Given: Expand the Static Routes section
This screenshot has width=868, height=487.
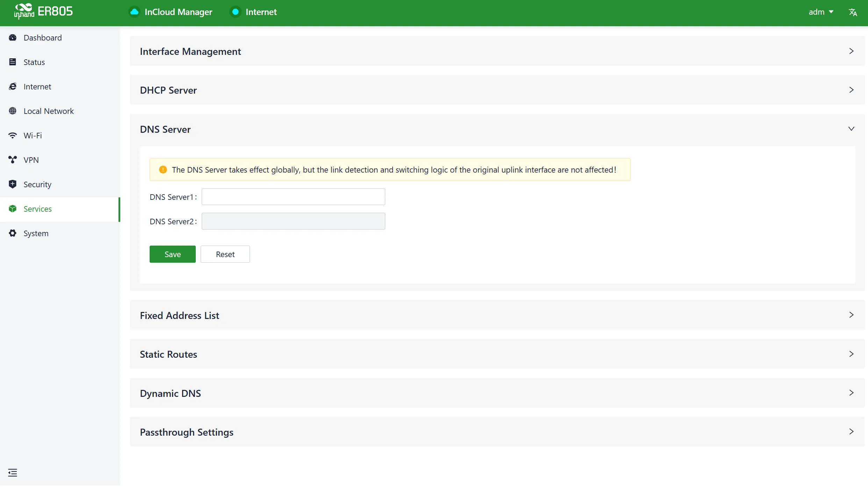Looking at the screenshot, I should (x=497, y=354).
